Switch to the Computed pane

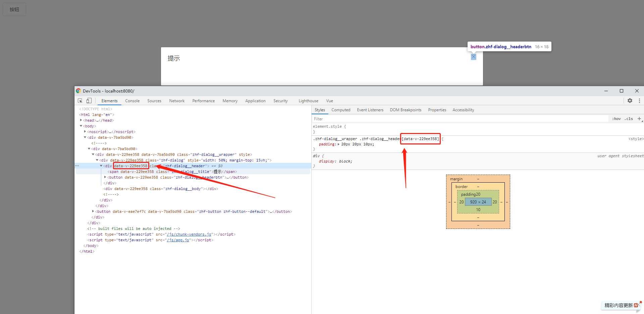tap(341, 110)
